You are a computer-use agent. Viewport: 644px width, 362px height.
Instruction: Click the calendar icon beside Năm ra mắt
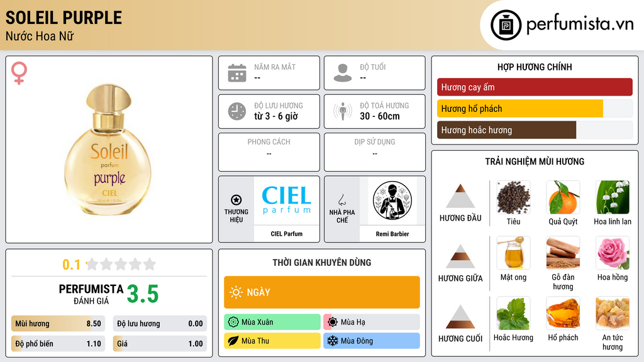[x=237, y=73]
